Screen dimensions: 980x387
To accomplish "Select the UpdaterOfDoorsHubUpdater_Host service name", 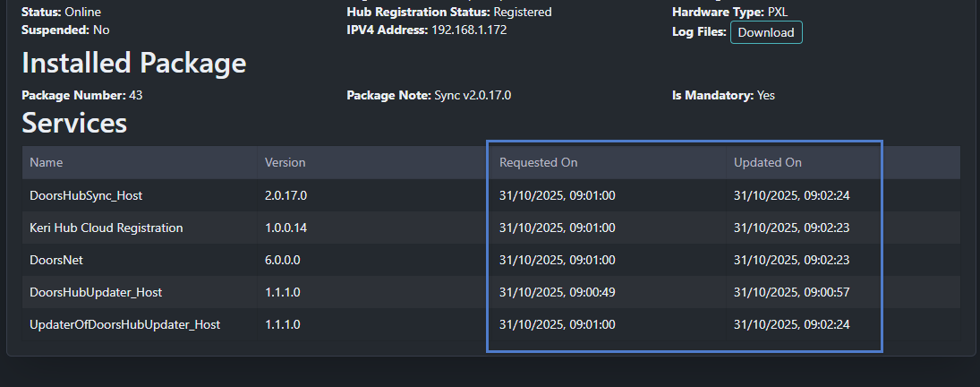I will [124, 324].
